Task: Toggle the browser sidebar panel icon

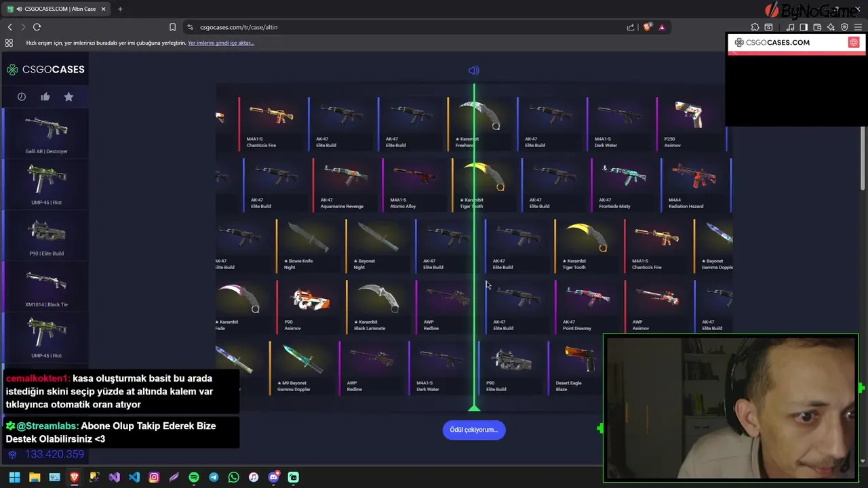Action: [804, 27]
